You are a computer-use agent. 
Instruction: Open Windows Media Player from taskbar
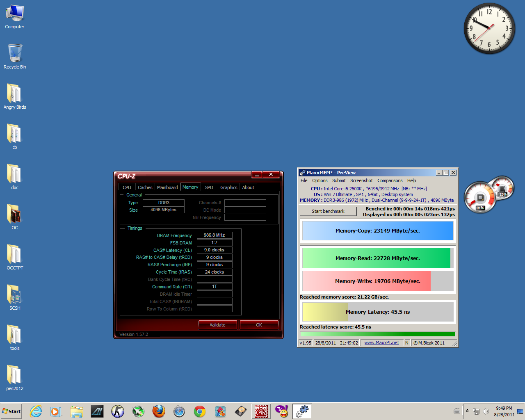(x=56, y=411)
